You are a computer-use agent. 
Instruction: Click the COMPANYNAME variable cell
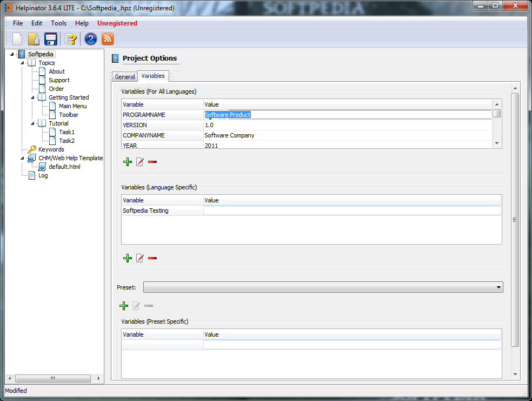click(x=163, y=135)
